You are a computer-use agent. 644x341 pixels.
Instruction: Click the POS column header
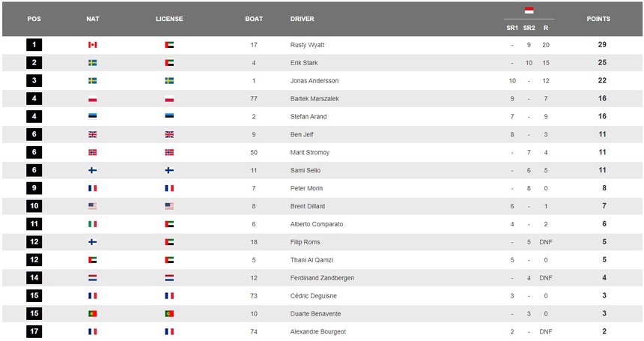(34, 19)
